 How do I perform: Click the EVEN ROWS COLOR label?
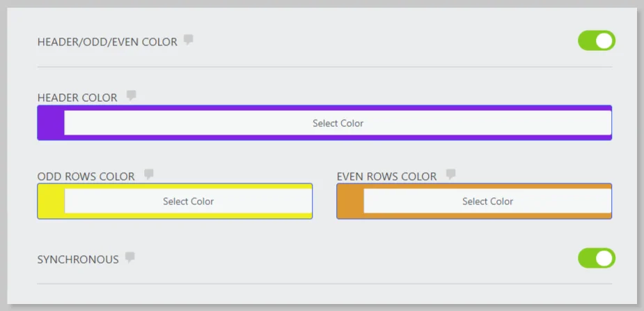(386, 176)
